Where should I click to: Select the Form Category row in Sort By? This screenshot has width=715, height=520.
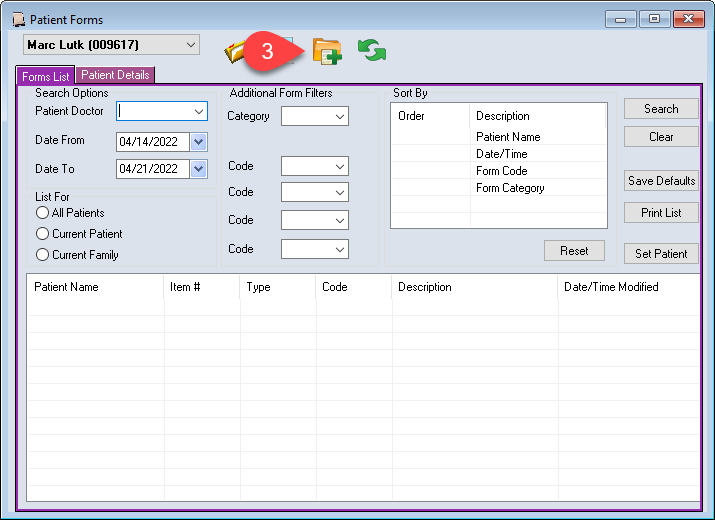point(499,187)
